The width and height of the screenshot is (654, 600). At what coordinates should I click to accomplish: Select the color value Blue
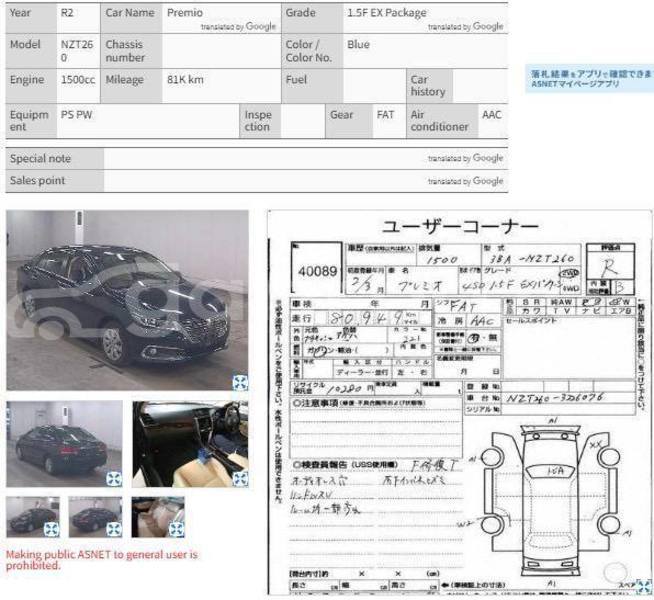(x=358, y=44)
